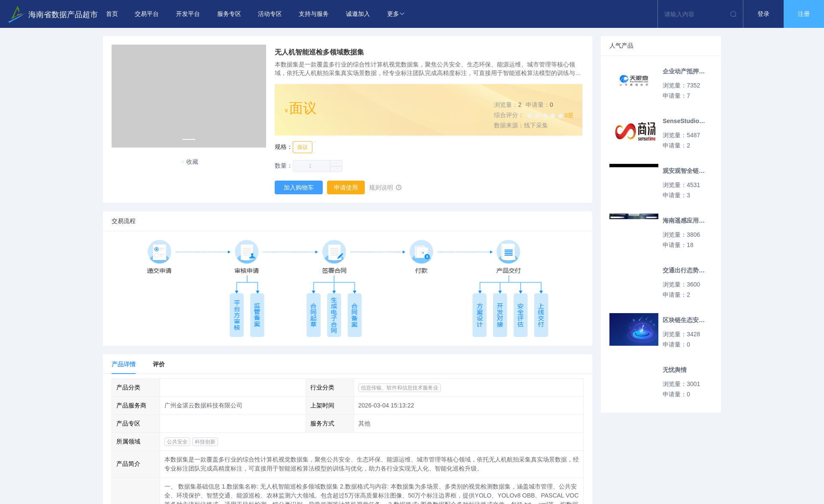This screenshot has height=504, width=824.
Task: Open SenseStudio product title
Action: click(684, 121)
